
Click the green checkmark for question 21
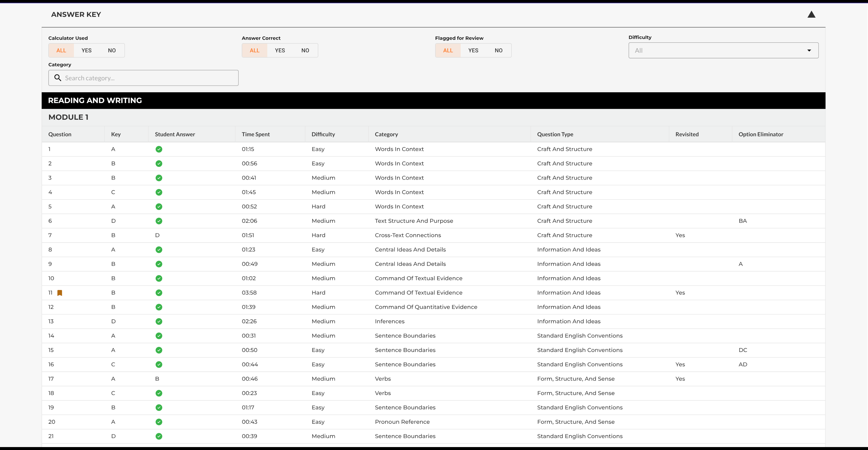tap(159, 436)
